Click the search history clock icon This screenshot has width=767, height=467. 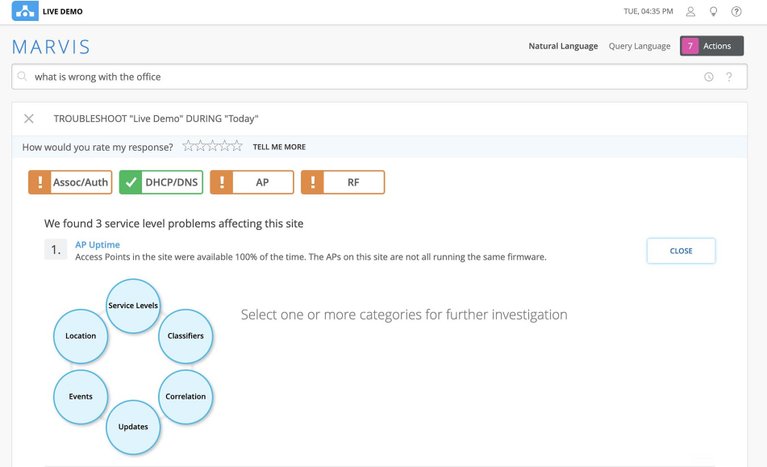[709, 77]
